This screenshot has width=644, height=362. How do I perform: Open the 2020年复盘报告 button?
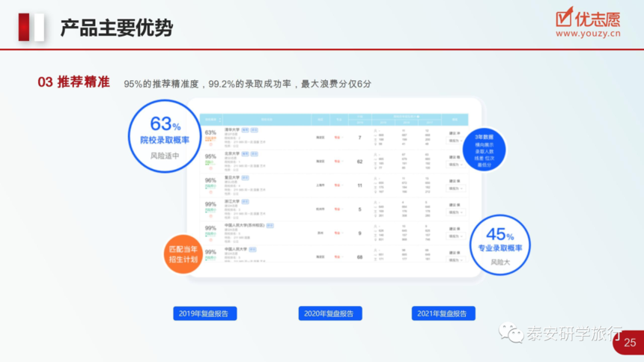point(330,313)
